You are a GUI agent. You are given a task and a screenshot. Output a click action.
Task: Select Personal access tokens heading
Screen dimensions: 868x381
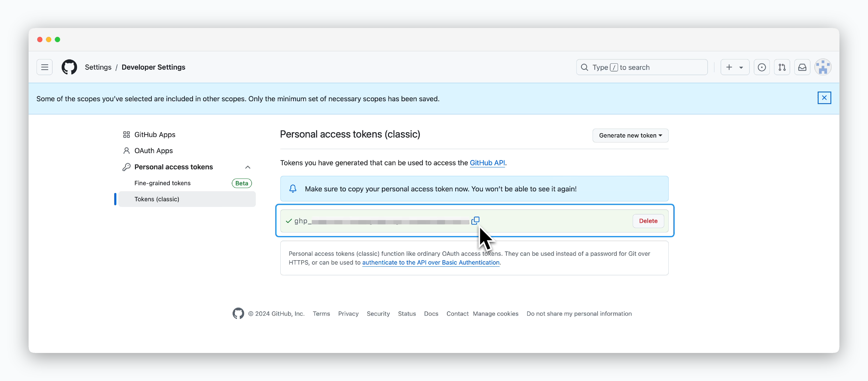[174, 167]
